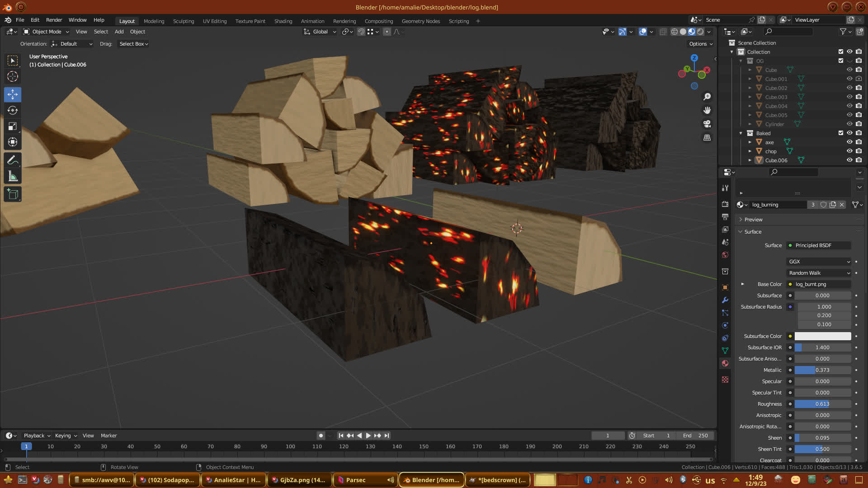Activate the Annotate pencil tool

click(x=13, y=160)
